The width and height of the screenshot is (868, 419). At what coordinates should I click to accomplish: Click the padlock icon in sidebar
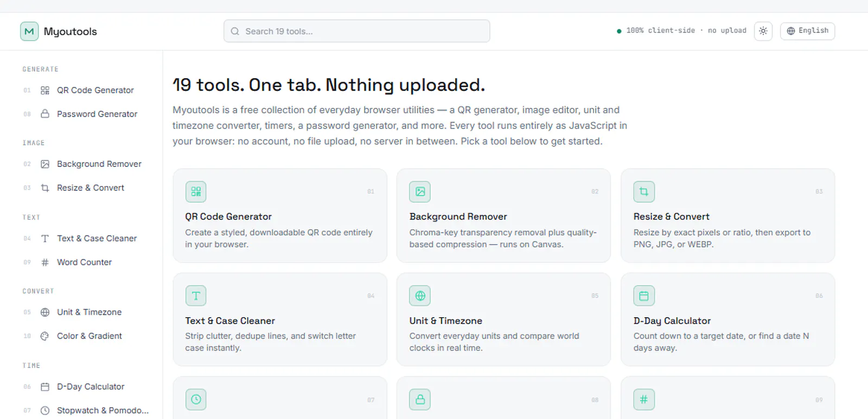[45, 114]
